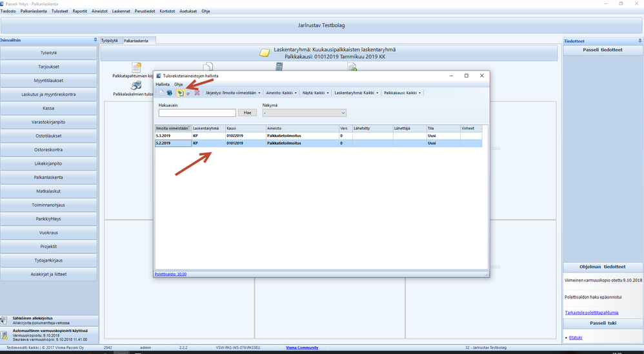Click the new document icon in dialog toolbar
This screenshot has width=644, height=354.
(161, 93)
